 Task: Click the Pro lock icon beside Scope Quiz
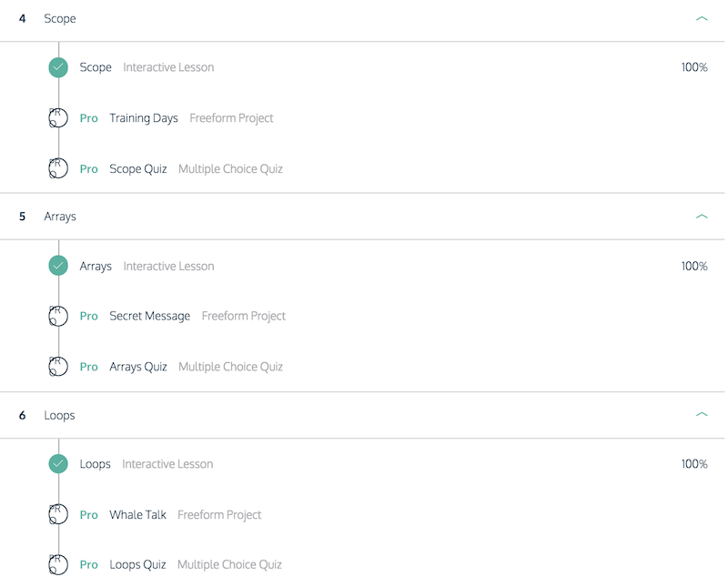(x=58, y=168)
